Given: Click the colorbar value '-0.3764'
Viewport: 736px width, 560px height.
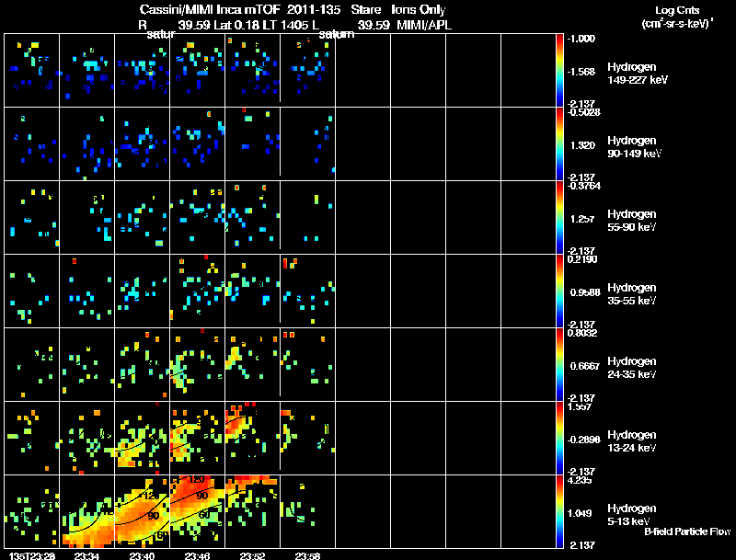Looking at the screenshot, I should 583,185.
